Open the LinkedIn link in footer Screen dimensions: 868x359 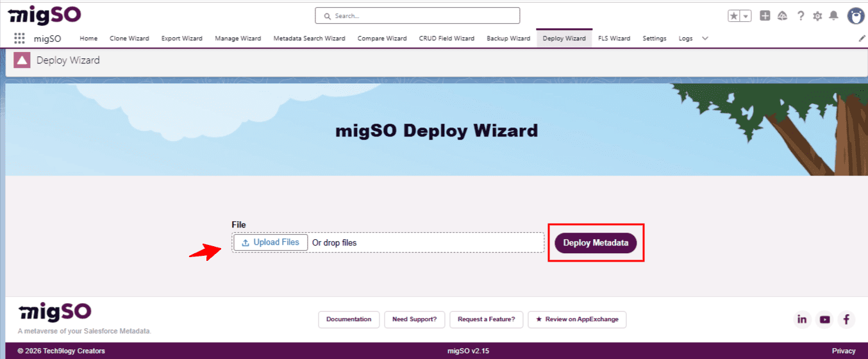tap(802, 319)
